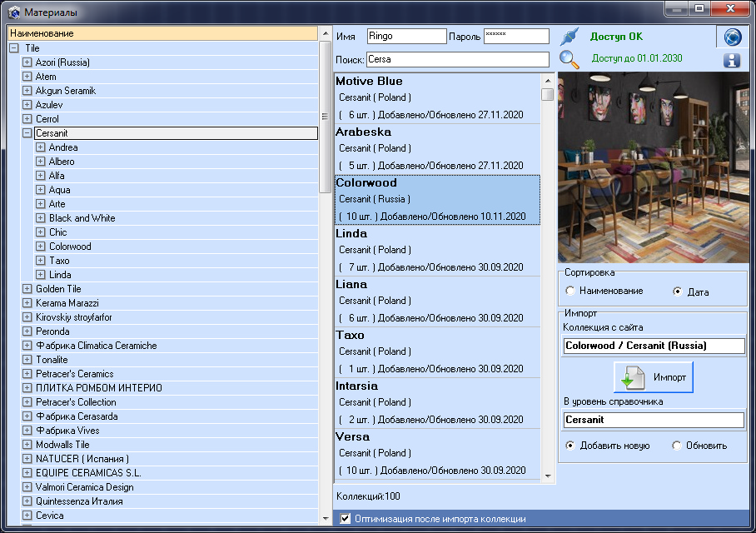Click the Коллекция с сайта field
This screenshot has width=756, height=533.
[x=654, y=346]
